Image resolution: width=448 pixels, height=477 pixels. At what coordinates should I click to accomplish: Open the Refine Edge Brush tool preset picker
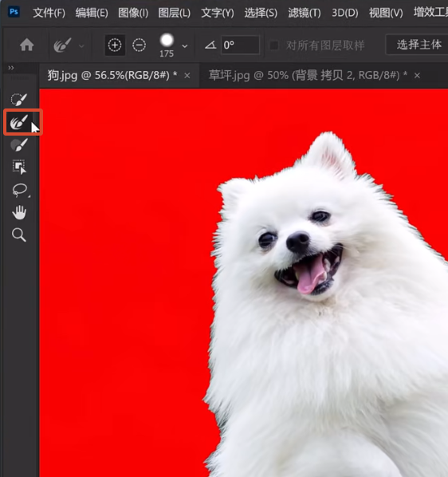[x=69, y=45]
